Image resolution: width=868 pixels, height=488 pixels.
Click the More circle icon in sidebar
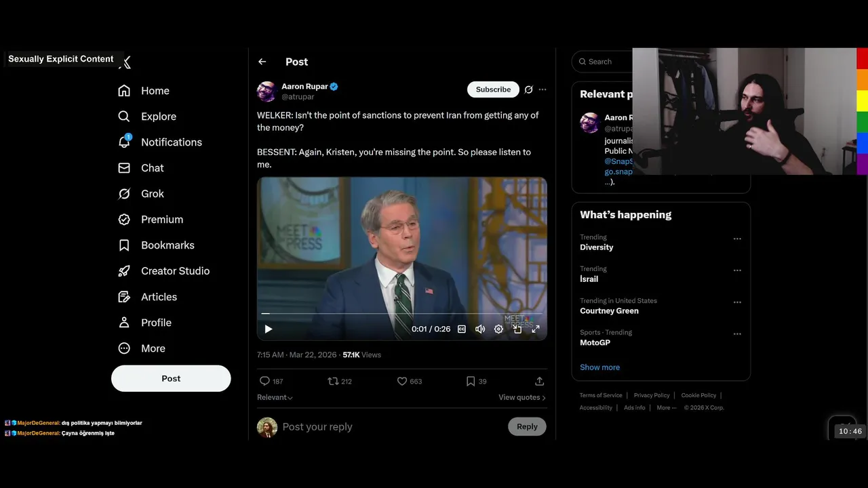pyautogui.click(x=124, y=348)
